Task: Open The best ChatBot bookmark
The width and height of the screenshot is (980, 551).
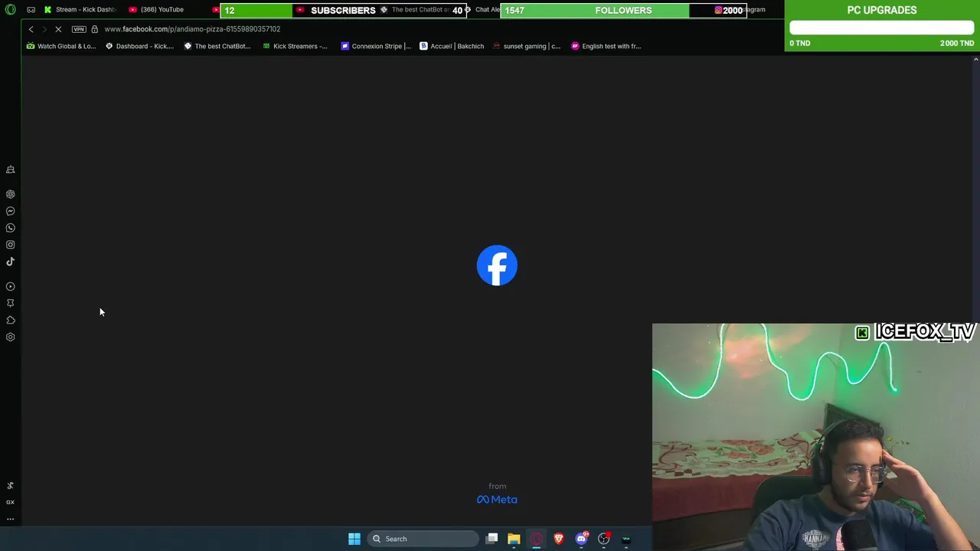Action: pos(217,46)
